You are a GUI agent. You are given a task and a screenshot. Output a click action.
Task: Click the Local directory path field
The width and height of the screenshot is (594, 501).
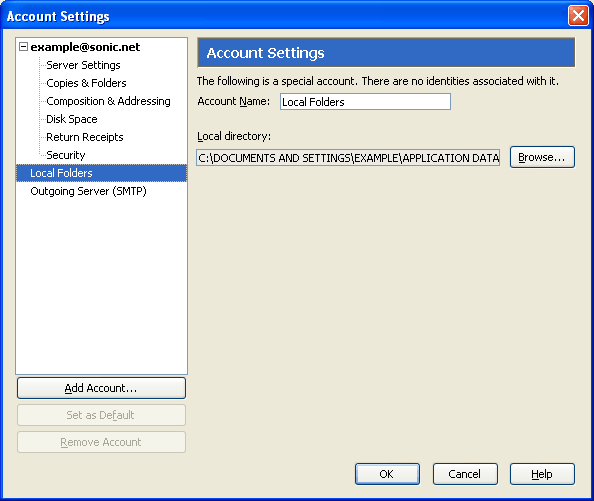click(x=348, y=158)
